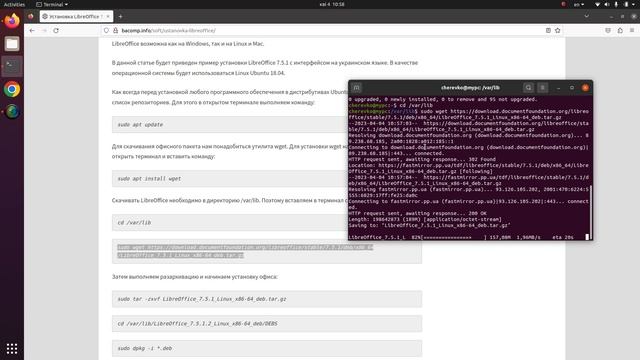Click the 'Saving to' line in the terminal
This screenshot has height=360, width=640.
[x=429, y=225]
